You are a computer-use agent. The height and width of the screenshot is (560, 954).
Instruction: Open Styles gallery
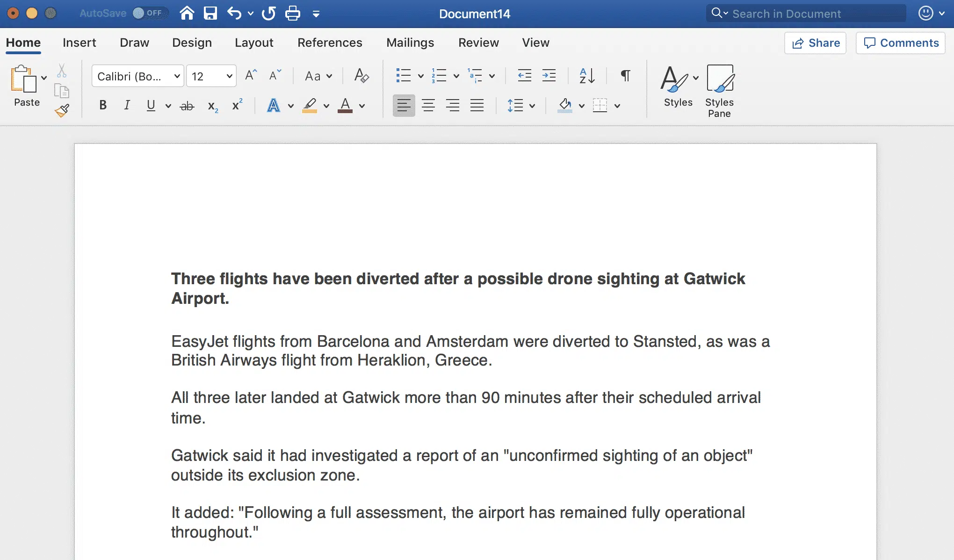click(678, 86)
